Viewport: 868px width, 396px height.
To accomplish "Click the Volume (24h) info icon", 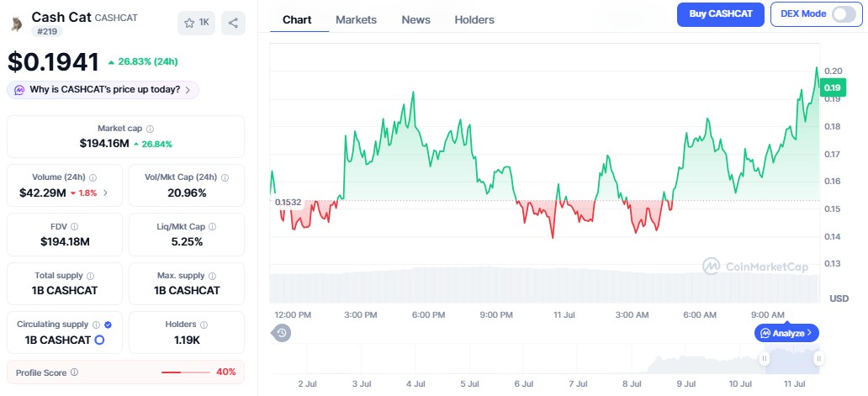I will click(93, 177).
